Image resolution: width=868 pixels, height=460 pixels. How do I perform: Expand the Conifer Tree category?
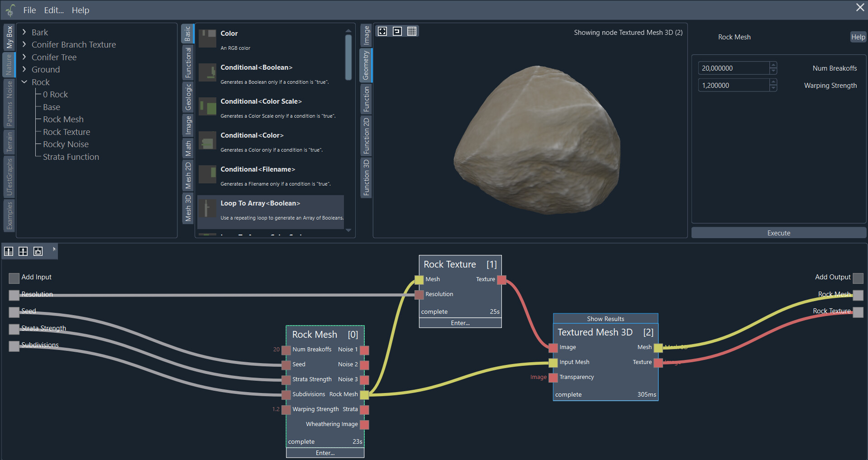[x=24, y=57]
